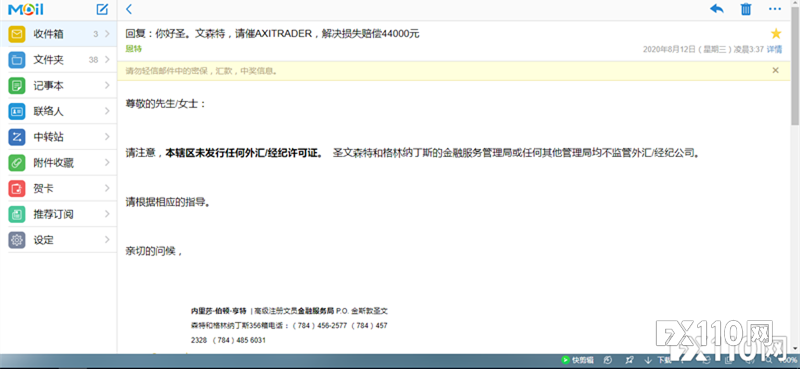The height and width of the screenshot is (369, 800).
Task: Expand the 设定 row chevron
Action: 107,240
